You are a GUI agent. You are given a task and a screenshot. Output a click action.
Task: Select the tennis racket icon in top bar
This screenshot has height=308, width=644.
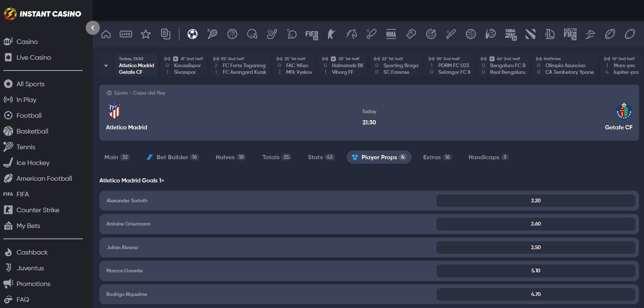212,34
